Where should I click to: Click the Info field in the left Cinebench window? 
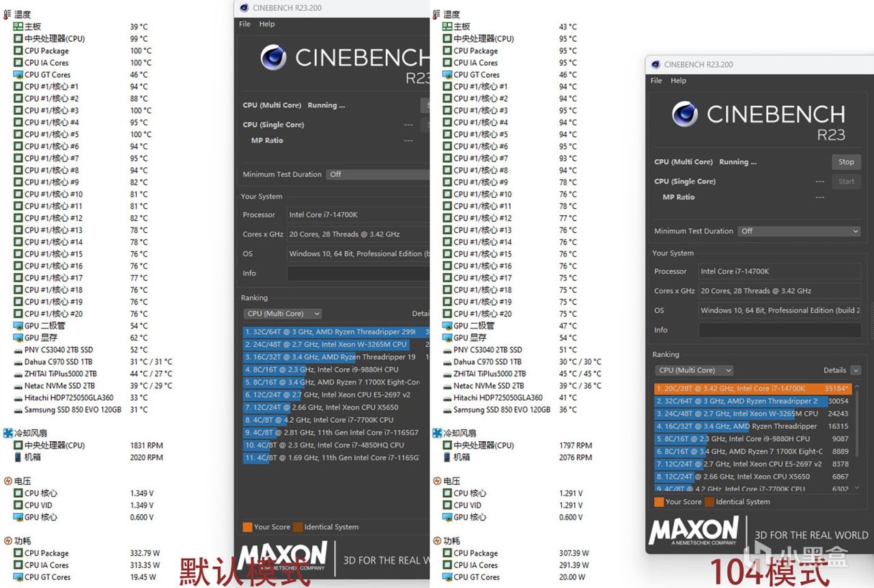(x=358, y=273)
